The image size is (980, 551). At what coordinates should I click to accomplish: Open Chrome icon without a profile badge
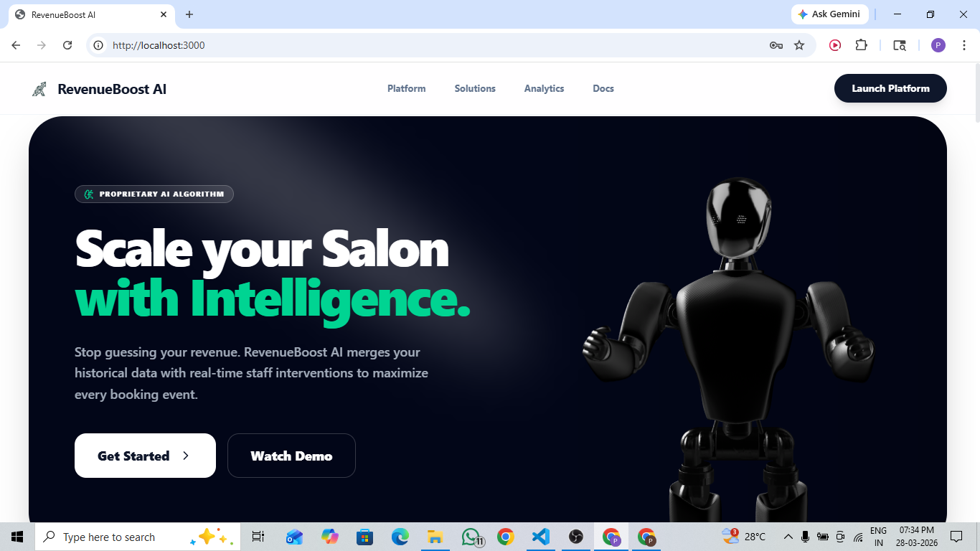tap(506, 537)
